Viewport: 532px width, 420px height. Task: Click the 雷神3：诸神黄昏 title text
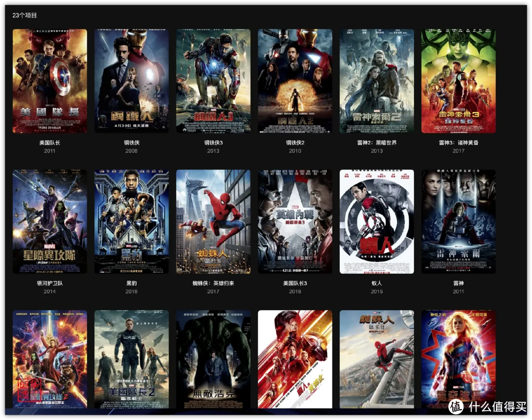tap(459, 142)
